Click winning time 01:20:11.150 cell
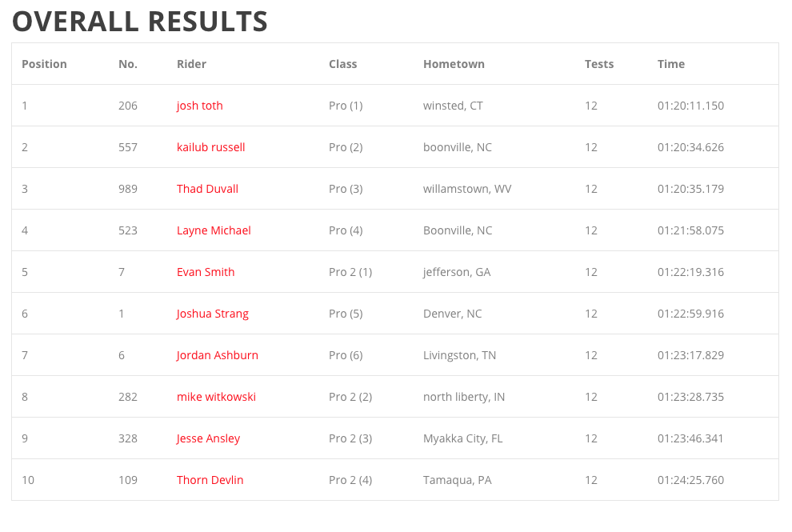Image resolution: width=792 pixels, height=532 pixels. [x=690, y=106]
